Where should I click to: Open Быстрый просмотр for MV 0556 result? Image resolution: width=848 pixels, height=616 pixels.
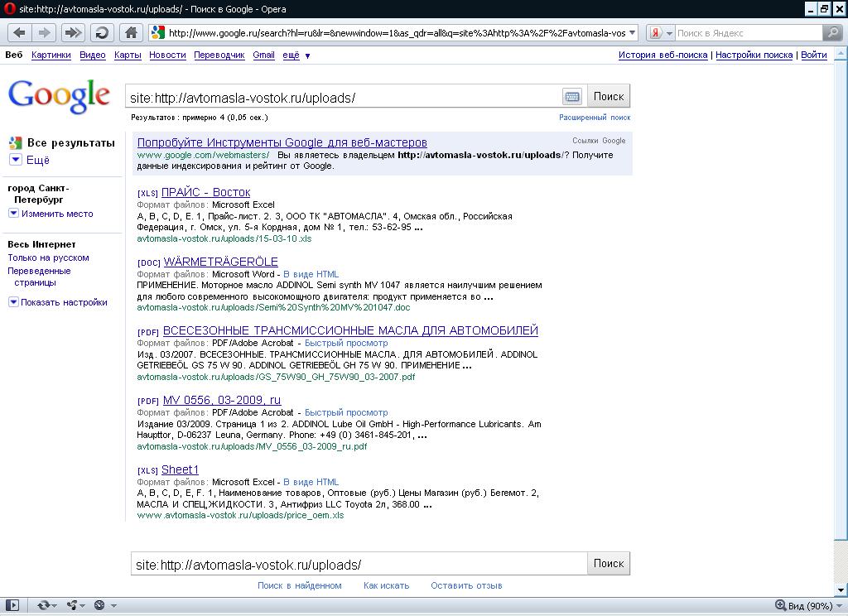346,412
